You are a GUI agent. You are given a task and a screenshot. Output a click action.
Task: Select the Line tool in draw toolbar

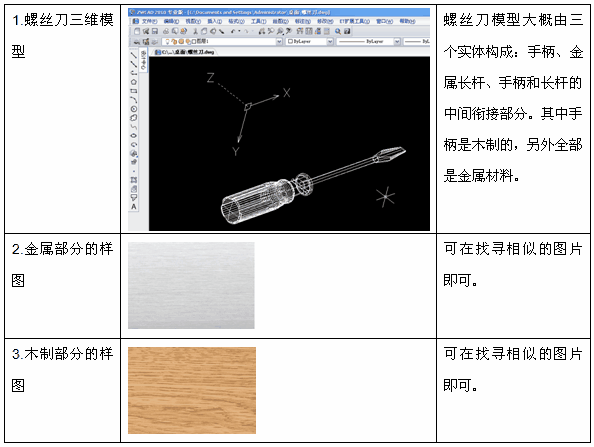(133, 56)
